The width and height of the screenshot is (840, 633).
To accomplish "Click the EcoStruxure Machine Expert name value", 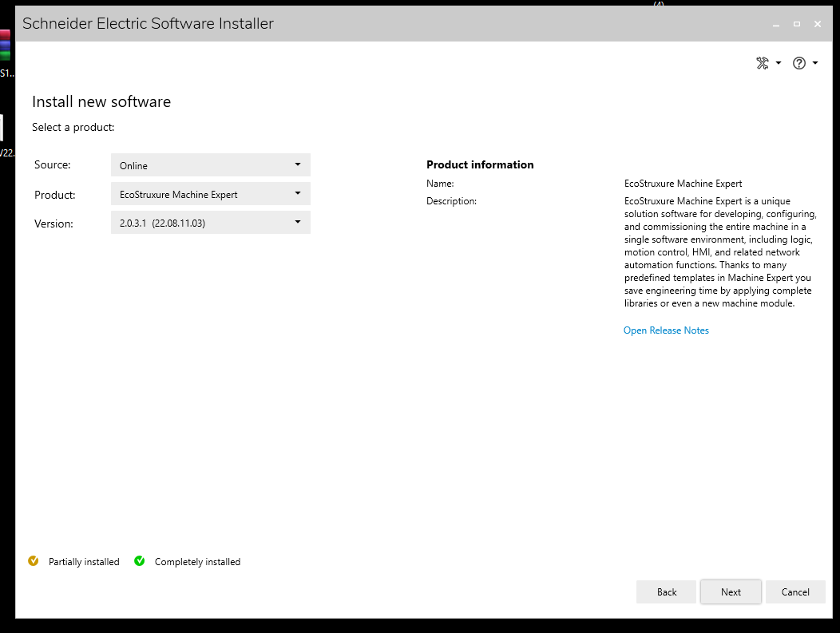I will [x=683, y=184].
